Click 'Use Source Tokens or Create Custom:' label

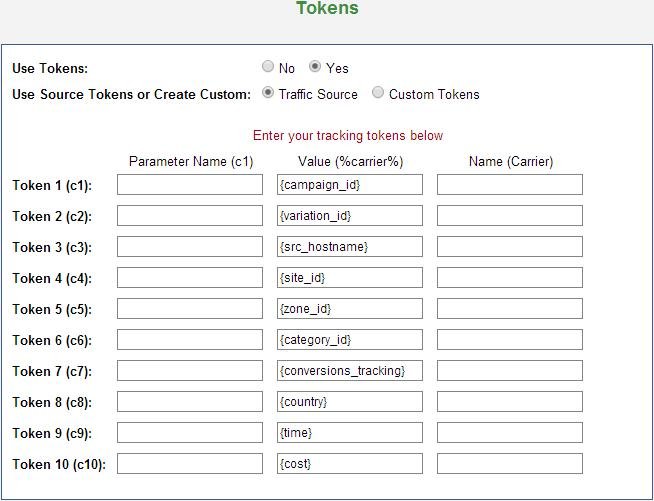click(131, 94)
